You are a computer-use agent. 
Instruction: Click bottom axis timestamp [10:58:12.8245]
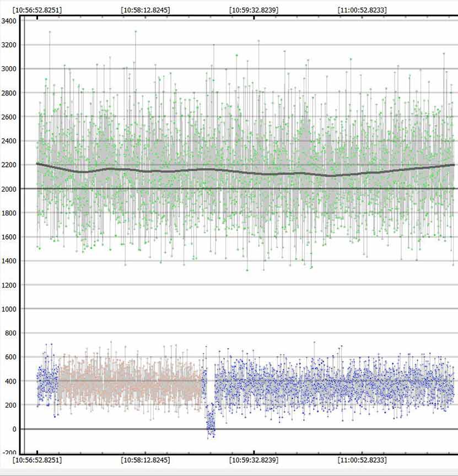[x=146, y=460]
